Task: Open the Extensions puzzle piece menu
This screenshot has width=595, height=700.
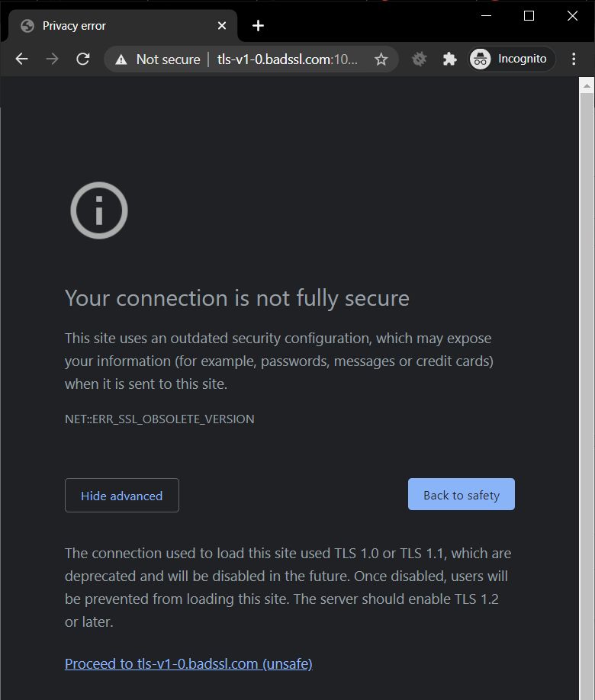Action: 449,59
